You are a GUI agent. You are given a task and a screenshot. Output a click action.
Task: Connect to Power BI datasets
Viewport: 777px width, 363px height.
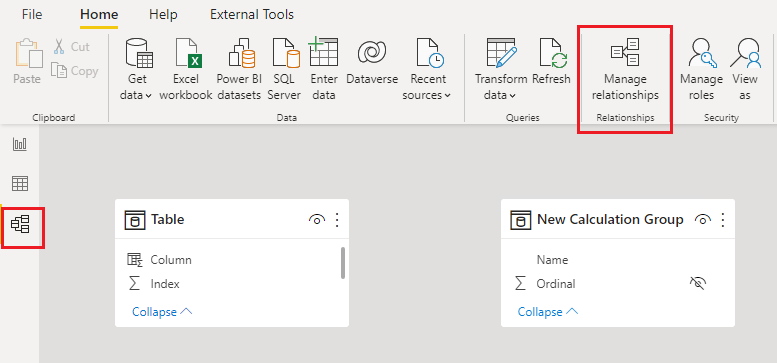pyautogui.click(x=239, y=69)
